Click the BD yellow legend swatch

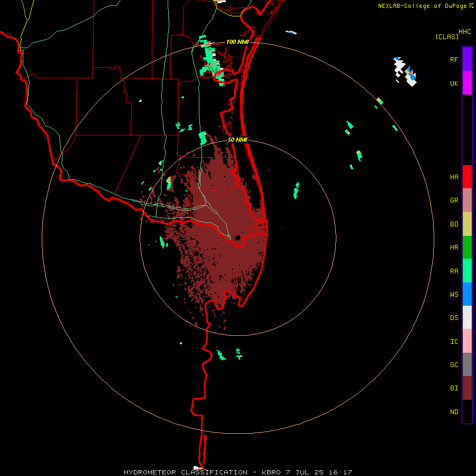point(467,224)
